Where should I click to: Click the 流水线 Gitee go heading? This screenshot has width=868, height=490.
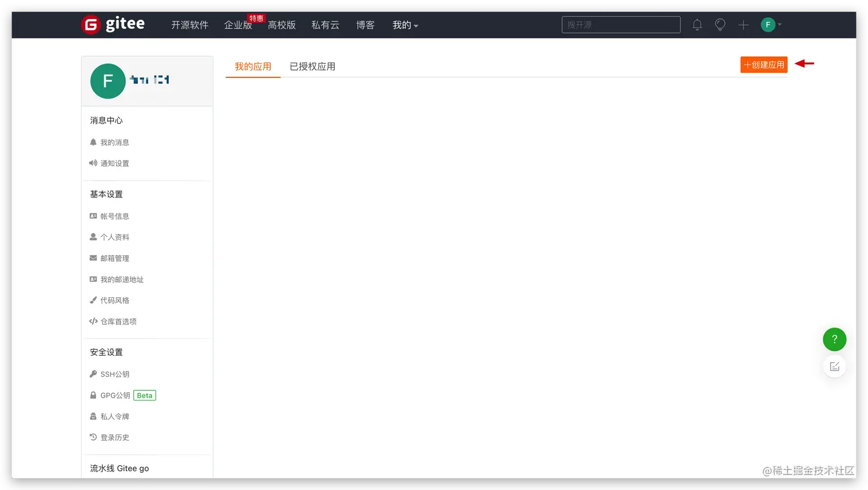[x=119, y=468]
